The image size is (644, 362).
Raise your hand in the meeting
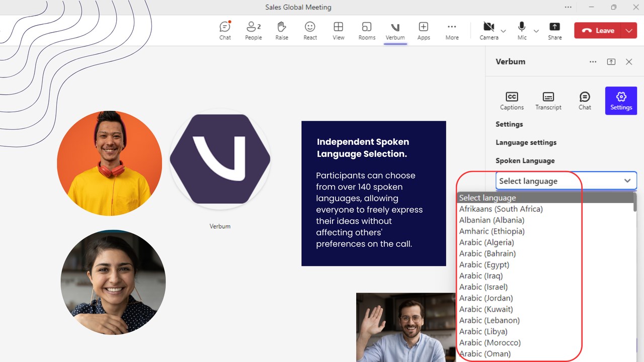point(282,31)
